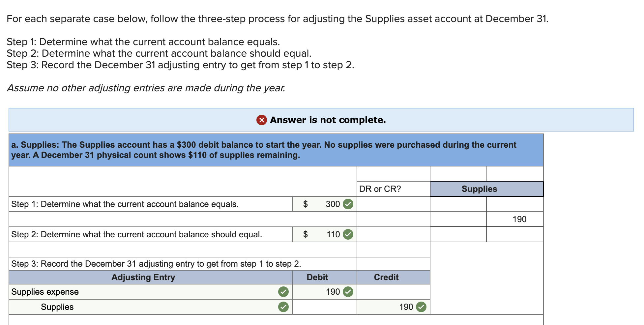644x325 pixels.
Task: Click the green checkmark beside Step 2's 110
Action: (348, 235)
